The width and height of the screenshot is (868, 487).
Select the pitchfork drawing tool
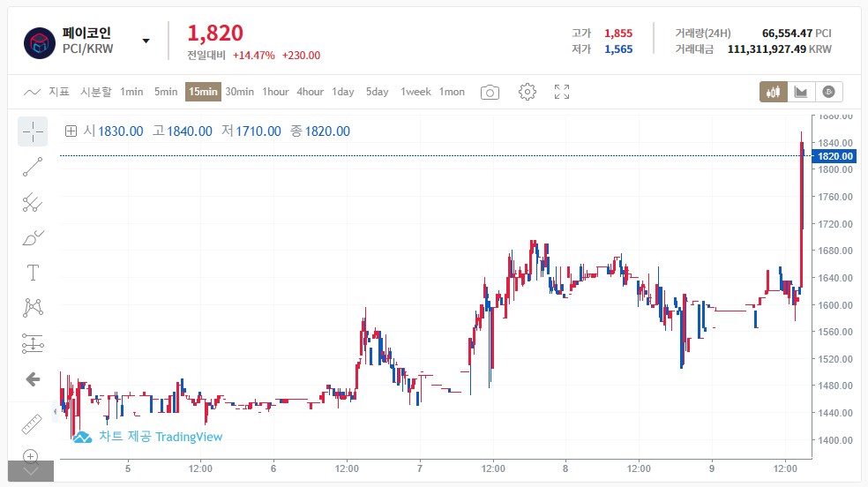(x=33, y=203)
